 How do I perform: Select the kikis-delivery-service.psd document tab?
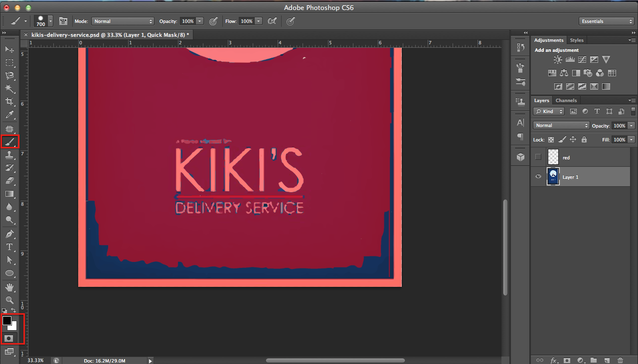tap(110, 35)
